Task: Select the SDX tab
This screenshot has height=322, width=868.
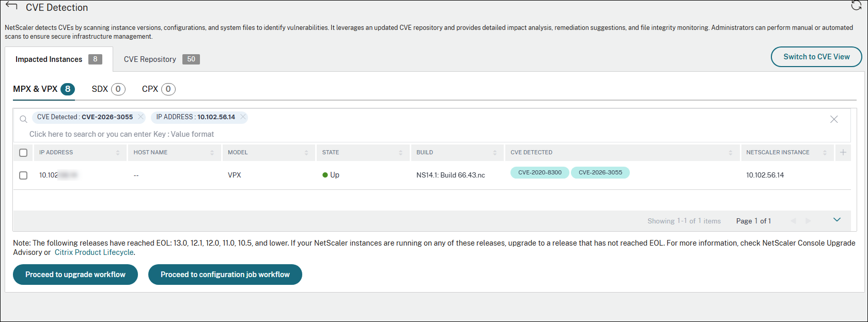Action: point(109,89)
